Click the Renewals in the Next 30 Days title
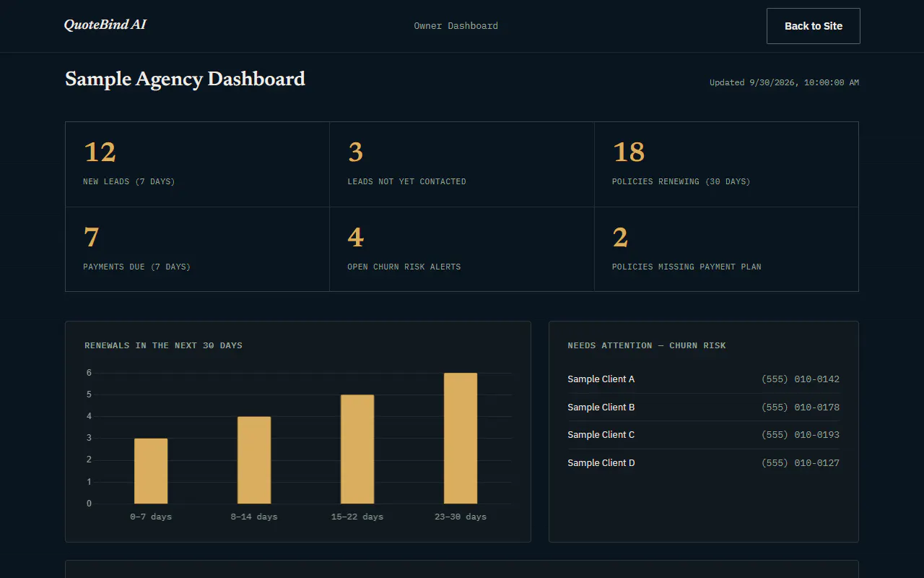The height and width of the screenshot is (578, 924). 163,345
